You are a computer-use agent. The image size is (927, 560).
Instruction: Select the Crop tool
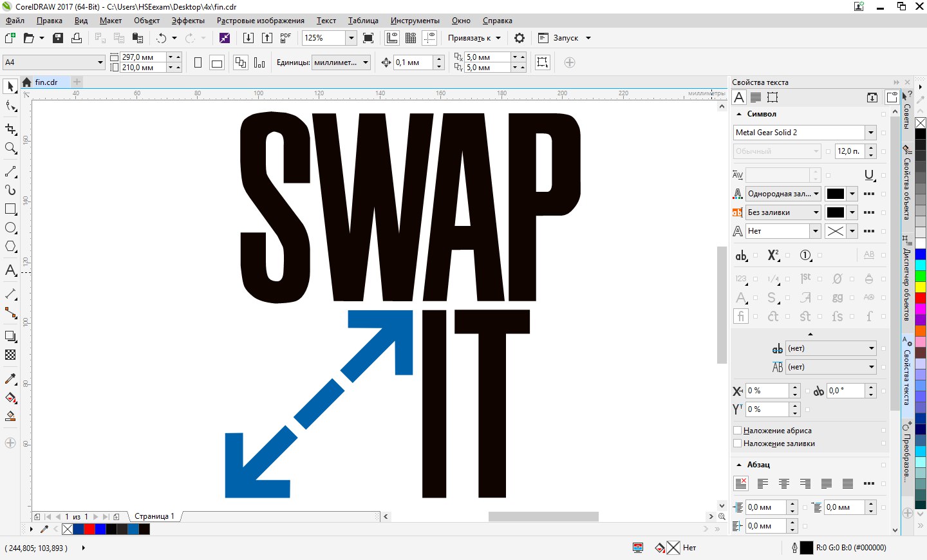click(x=10, y=129)
